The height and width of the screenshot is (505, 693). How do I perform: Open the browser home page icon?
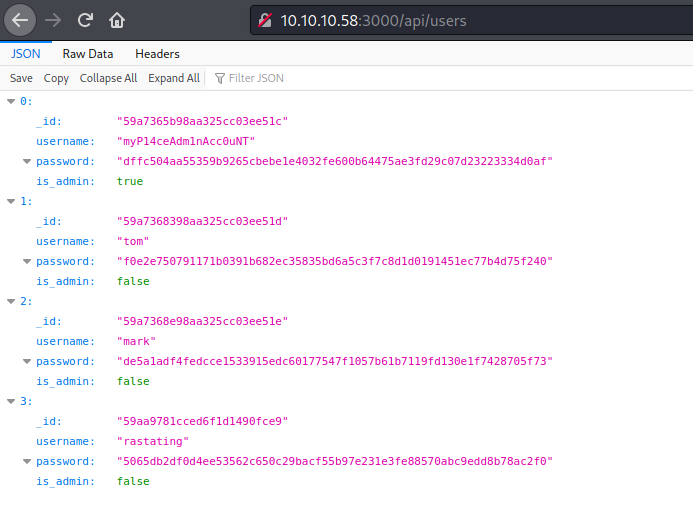[117, 20]
